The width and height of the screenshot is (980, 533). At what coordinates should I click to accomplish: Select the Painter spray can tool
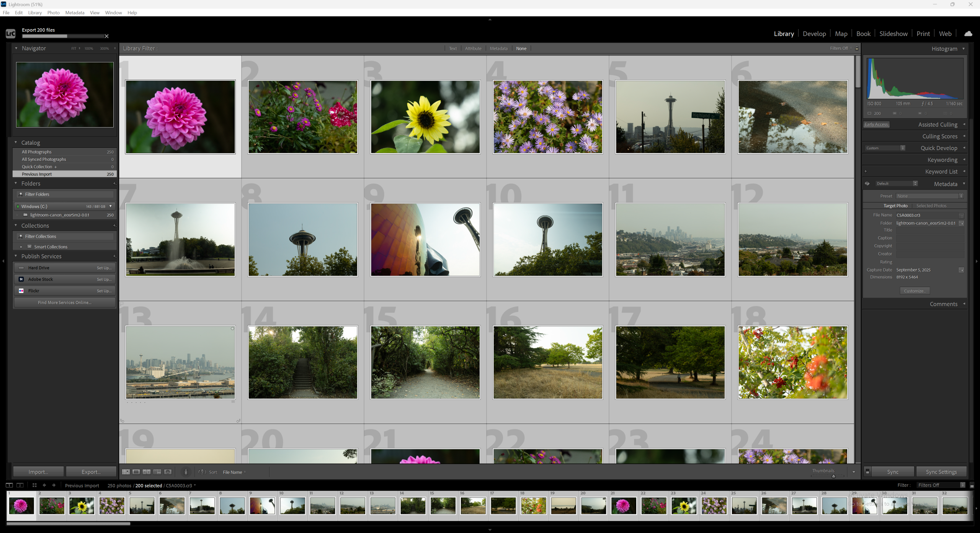(x=186, y=472)
